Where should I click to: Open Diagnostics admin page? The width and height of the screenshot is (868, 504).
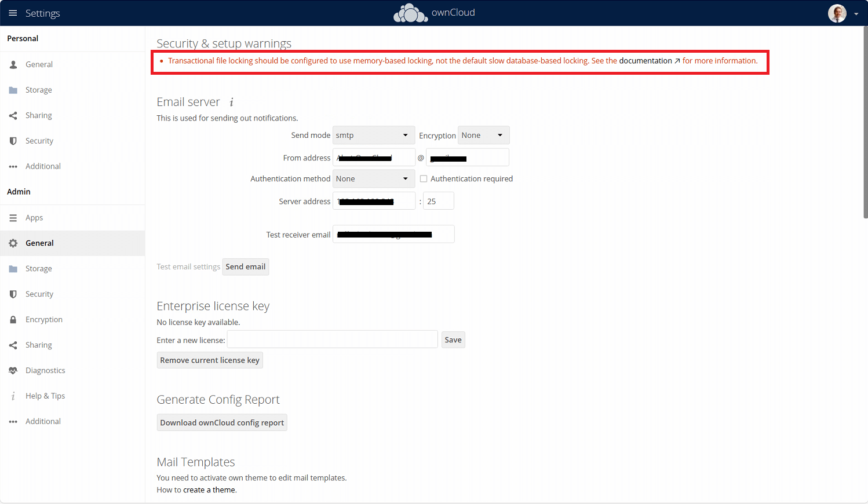(72, 371)
